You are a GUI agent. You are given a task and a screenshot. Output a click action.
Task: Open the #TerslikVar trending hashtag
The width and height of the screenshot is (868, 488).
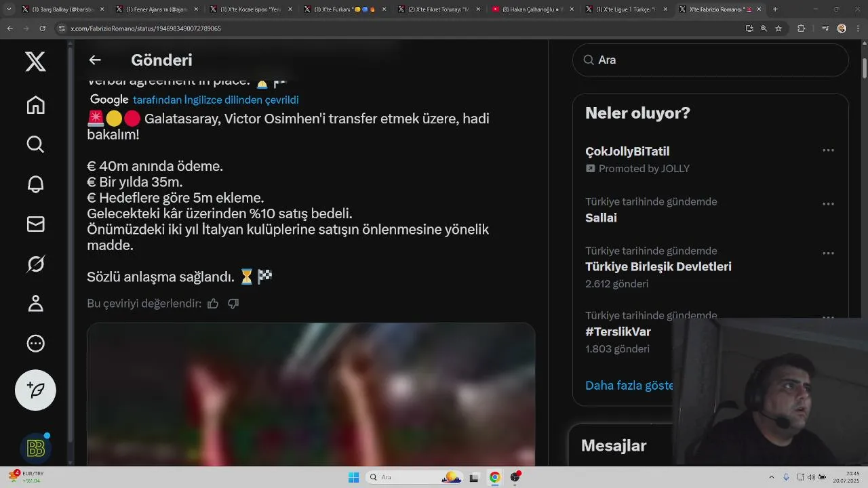tap(618, 332)
